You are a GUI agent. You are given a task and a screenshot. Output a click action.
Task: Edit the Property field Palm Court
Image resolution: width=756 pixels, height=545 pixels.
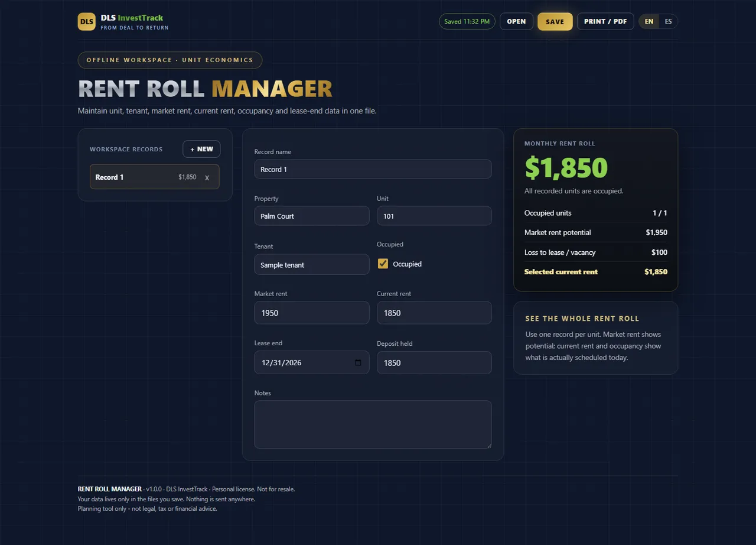pyautogui.click(x=312, y=216)
